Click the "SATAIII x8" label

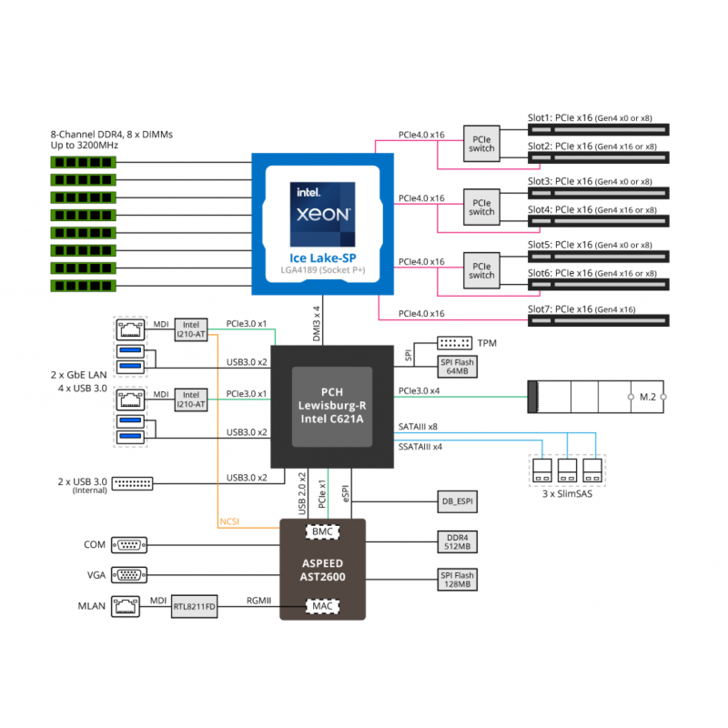click(x=418, y=427)
